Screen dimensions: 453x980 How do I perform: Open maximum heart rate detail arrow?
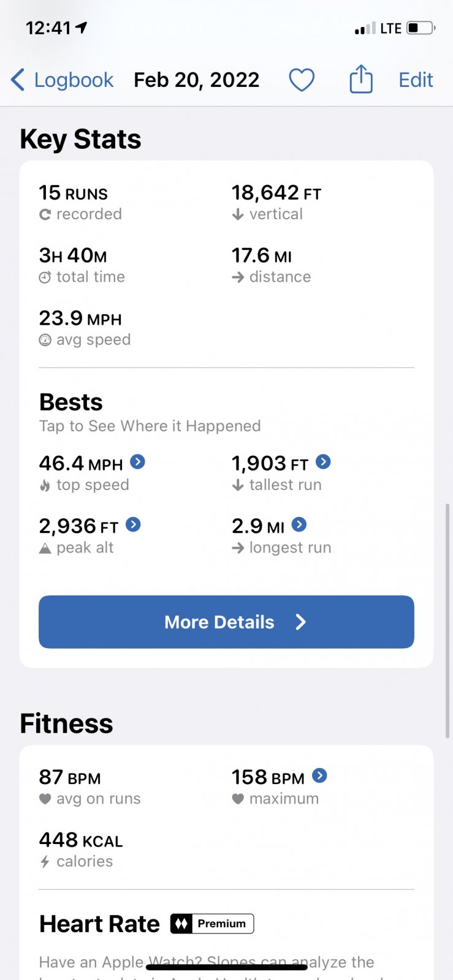(x=319, y=776)
